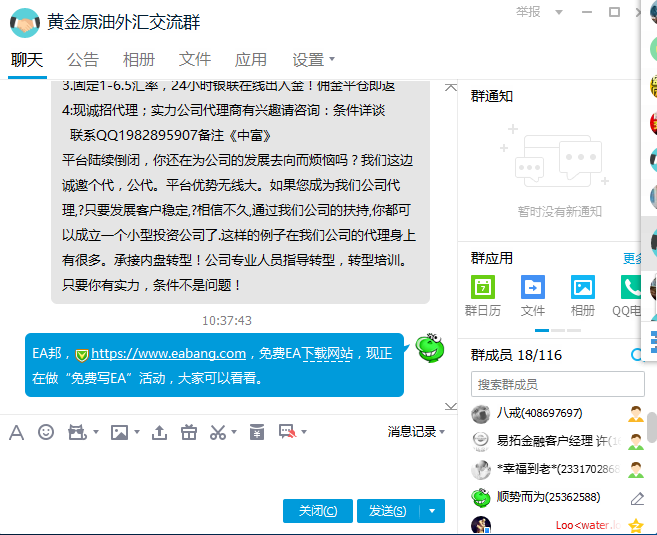
Task: Click the 群通知 heading
Action: coord(492,96)
